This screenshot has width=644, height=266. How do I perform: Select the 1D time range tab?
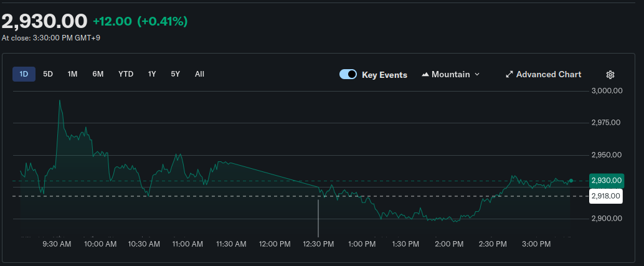pos(24,74)
